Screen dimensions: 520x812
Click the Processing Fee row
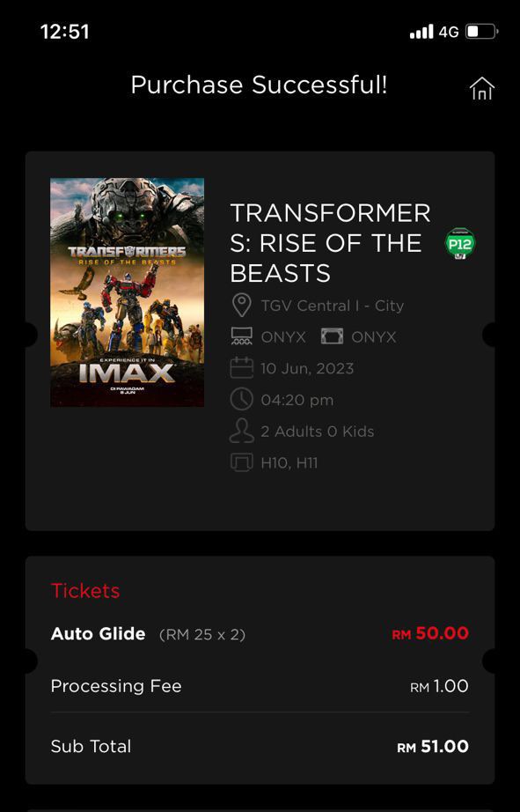coord(116,686)
